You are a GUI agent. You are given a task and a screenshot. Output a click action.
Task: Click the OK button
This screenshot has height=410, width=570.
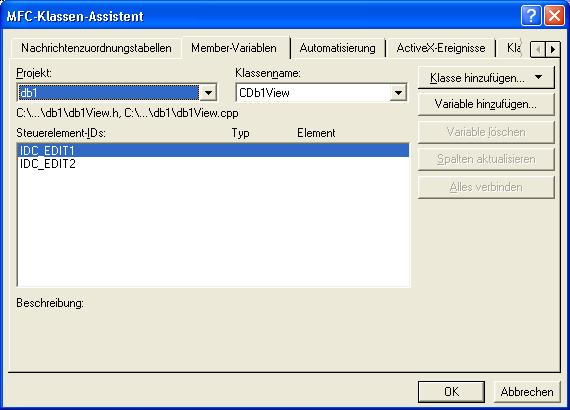pyautogui.click(x=451, y=391)
